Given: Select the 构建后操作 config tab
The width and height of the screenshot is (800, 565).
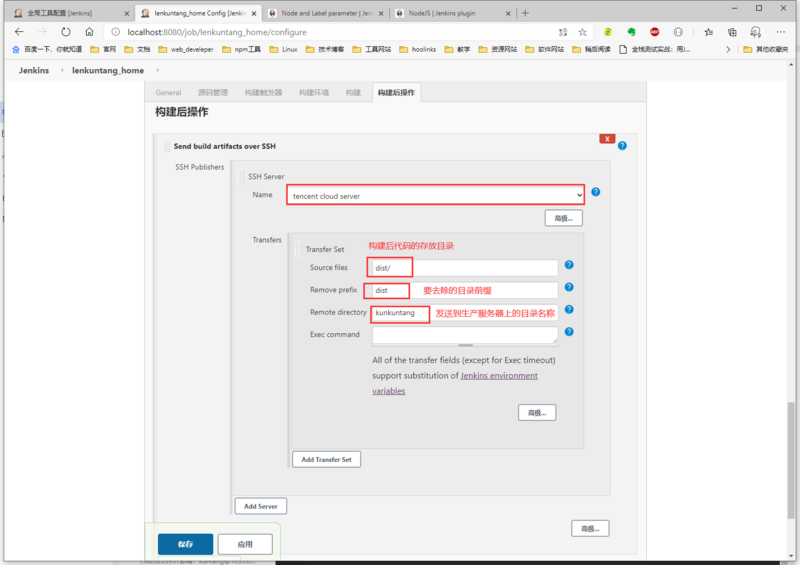Looking at the screenshot, I should (396, 92).
